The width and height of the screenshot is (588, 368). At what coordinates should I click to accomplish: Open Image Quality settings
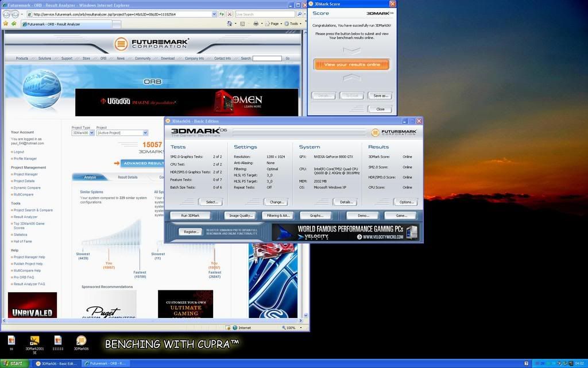241,216
